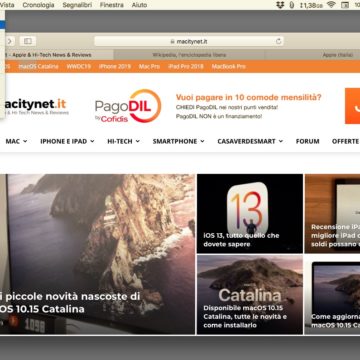Go to the FORUM section

click(307, 141)
